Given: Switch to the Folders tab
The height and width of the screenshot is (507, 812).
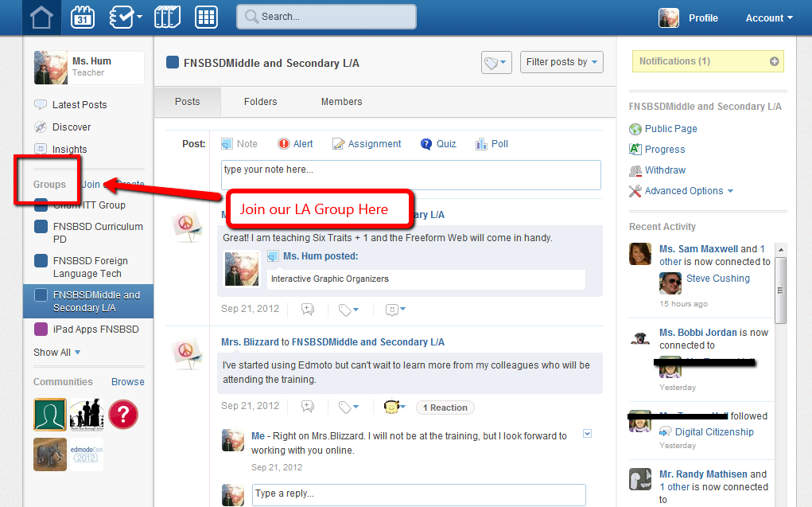Looking at the screenshot, I should (261, 102).
